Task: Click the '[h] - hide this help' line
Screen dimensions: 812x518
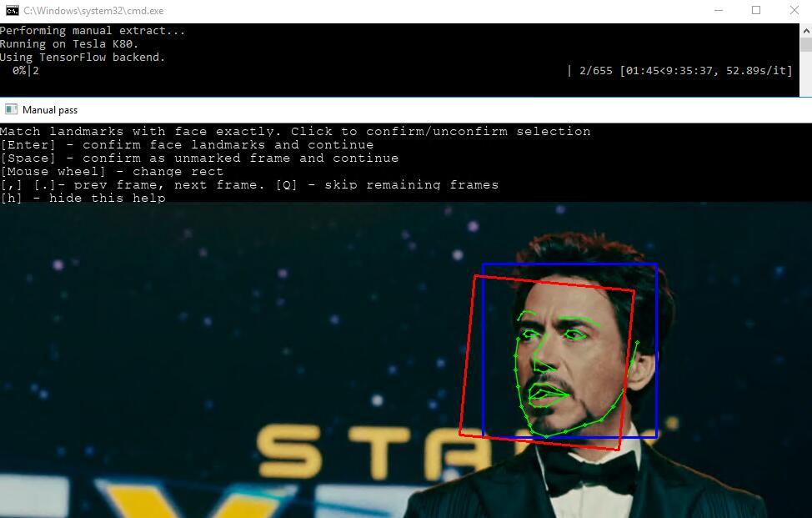Action: 83,198
